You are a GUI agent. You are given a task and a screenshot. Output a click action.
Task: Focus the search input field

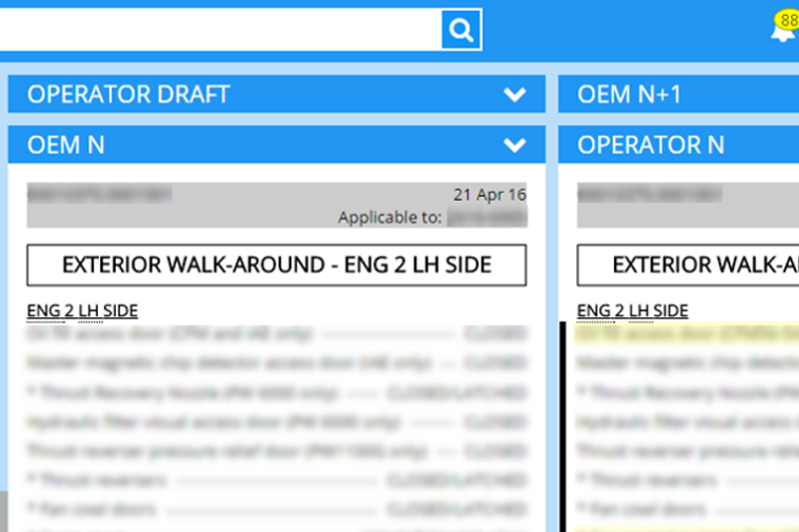pyautogui.click(x=220, y=30)
